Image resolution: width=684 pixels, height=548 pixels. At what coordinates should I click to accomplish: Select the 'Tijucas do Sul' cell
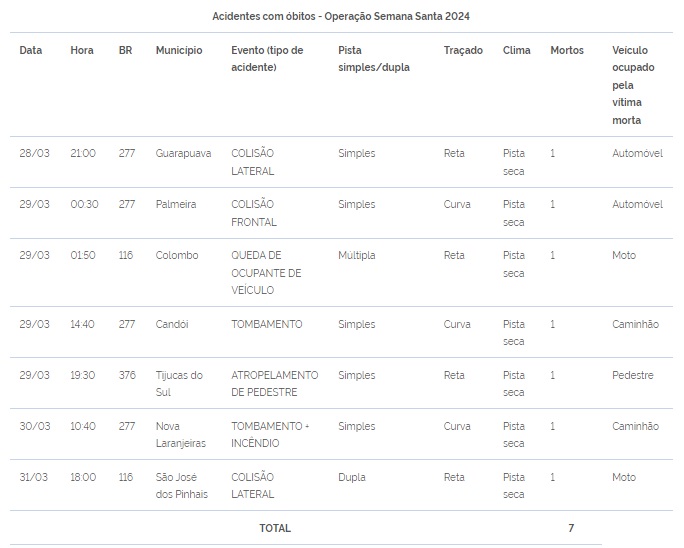point(179,384)
